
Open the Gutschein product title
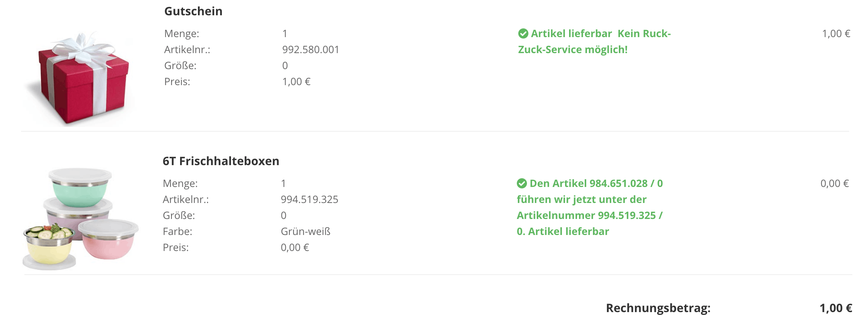point(193,11)
